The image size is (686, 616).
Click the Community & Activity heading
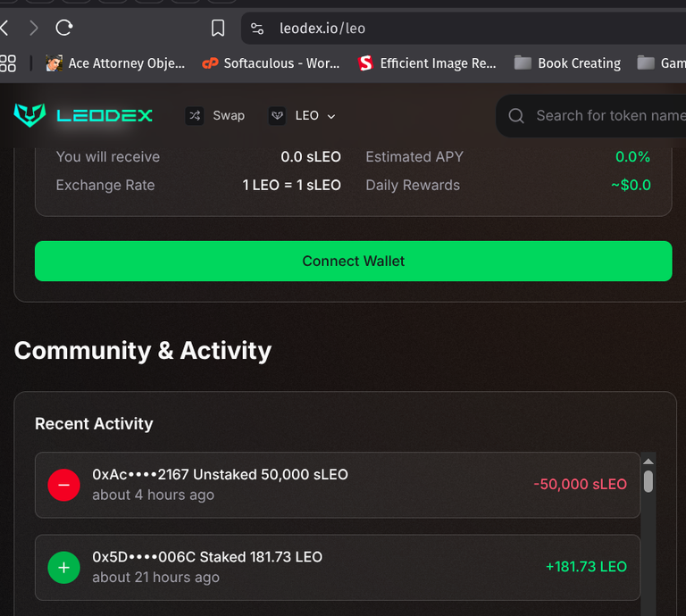(143, 351)
